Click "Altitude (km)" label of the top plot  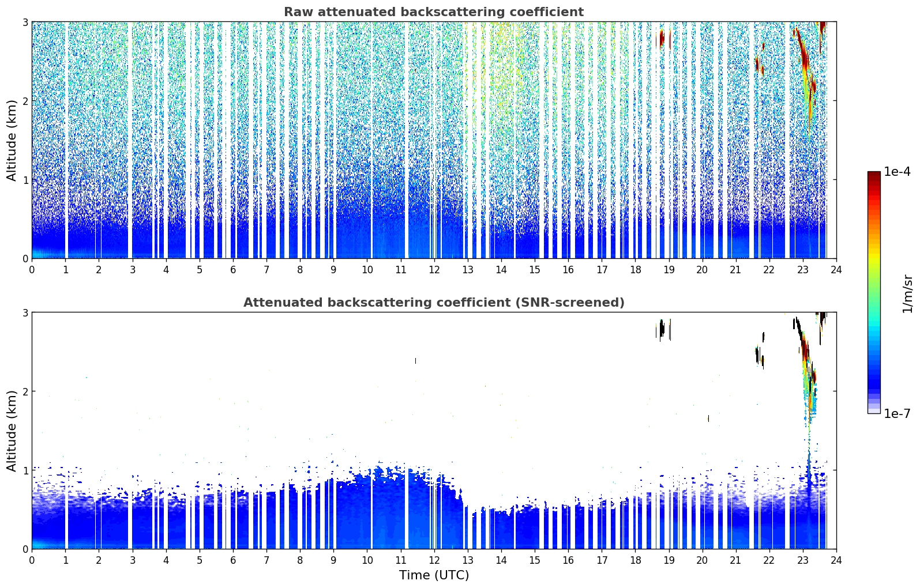click(12, 140)
